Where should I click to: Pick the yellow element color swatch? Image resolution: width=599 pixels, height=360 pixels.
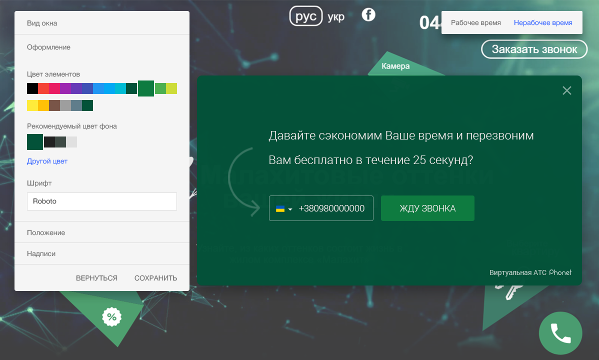[x=32, y=105]
